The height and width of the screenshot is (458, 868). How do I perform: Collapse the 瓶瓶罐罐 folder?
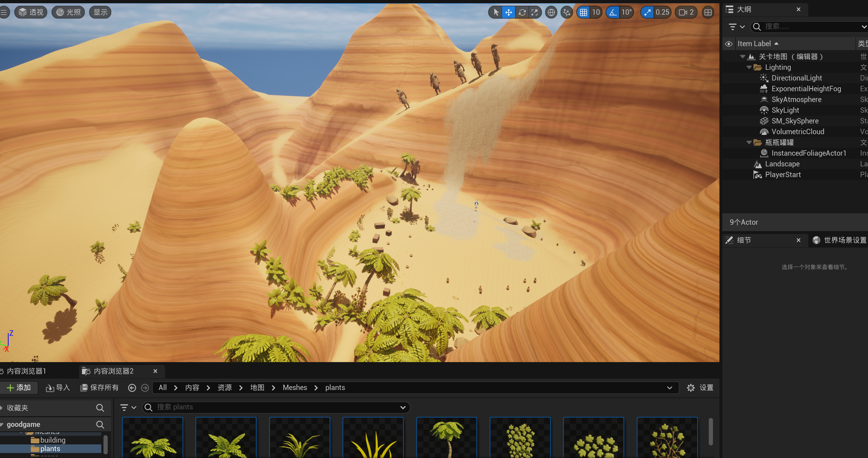749,142
